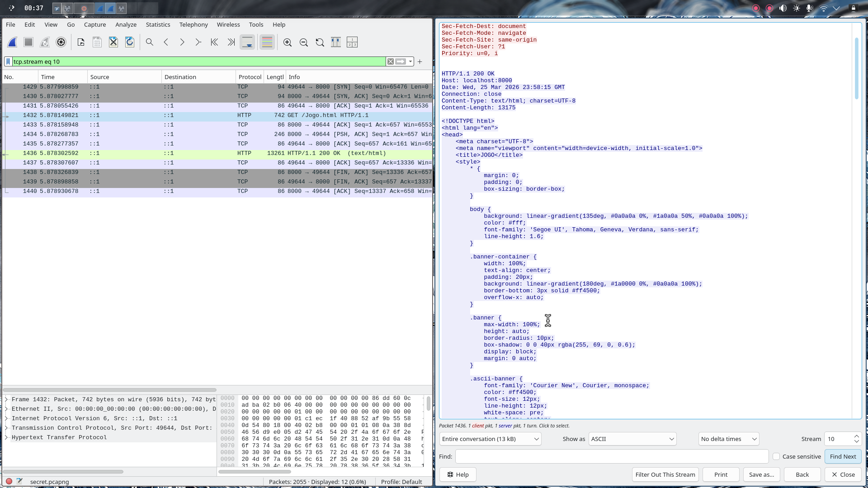Screen dimensions: 868x488
Task: Reload this capture file
Action: tap(130, 42)
